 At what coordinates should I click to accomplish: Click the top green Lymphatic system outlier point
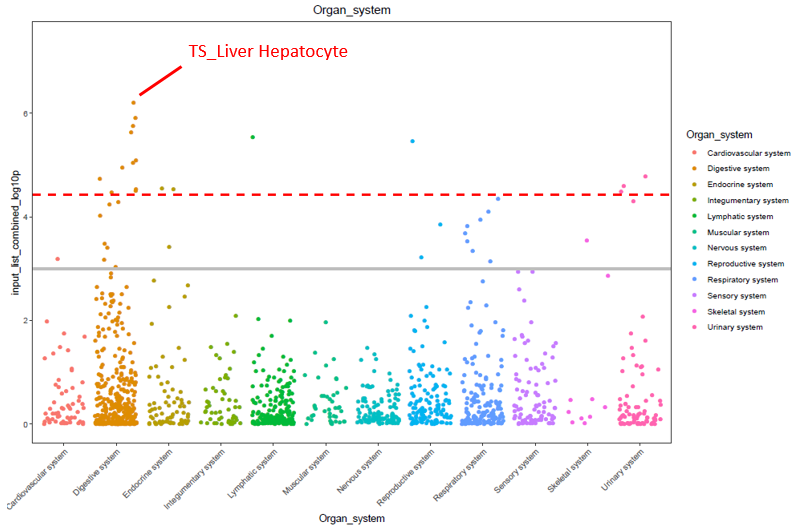coord(253,137)
